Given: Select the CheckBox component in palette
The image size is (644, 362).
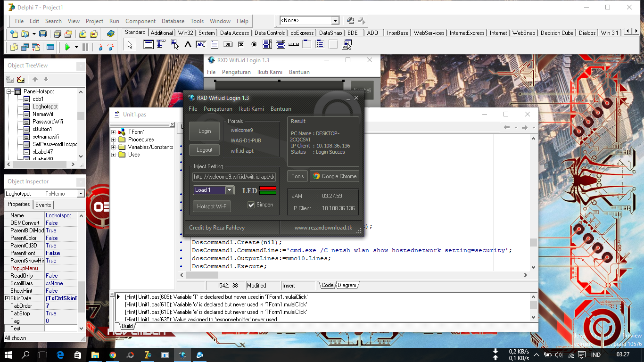Looking at the screenshot, I should click(x=240, y=45).
